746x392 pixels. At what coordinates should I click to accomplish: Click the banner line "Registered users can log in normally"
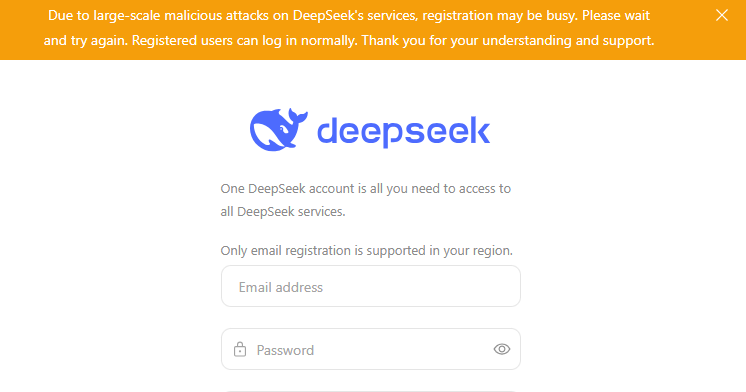click(x=244, y=40)
